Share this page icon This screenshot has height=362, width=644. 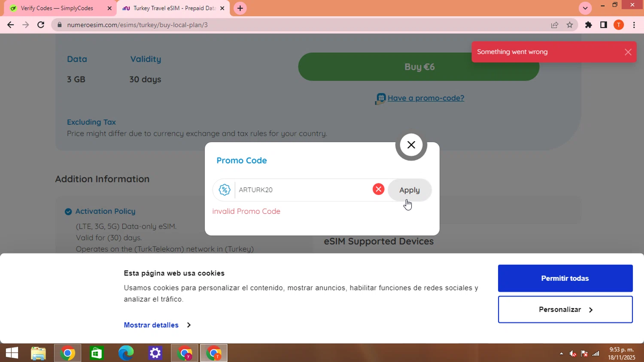555,25
